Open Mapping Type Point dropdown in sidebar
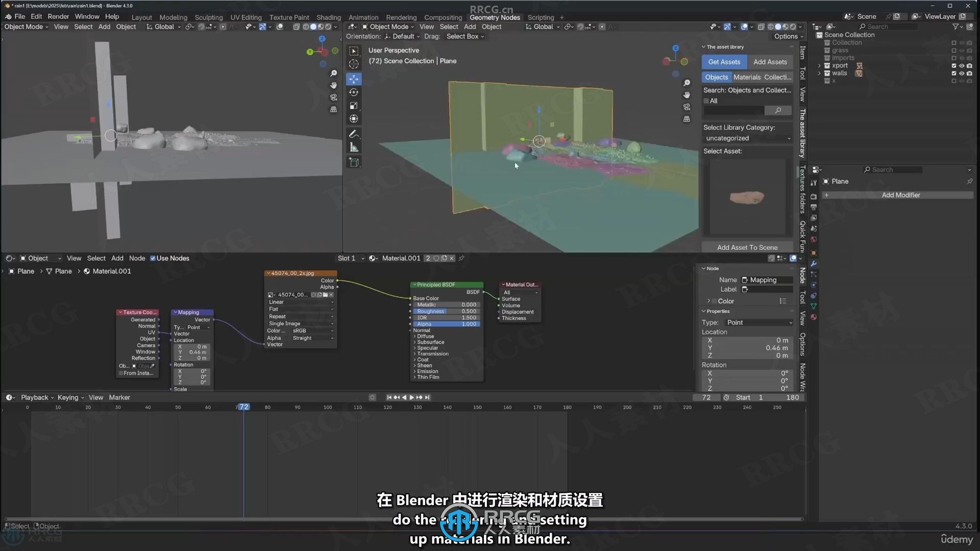 pyautogui.click(x=759, y=323)
